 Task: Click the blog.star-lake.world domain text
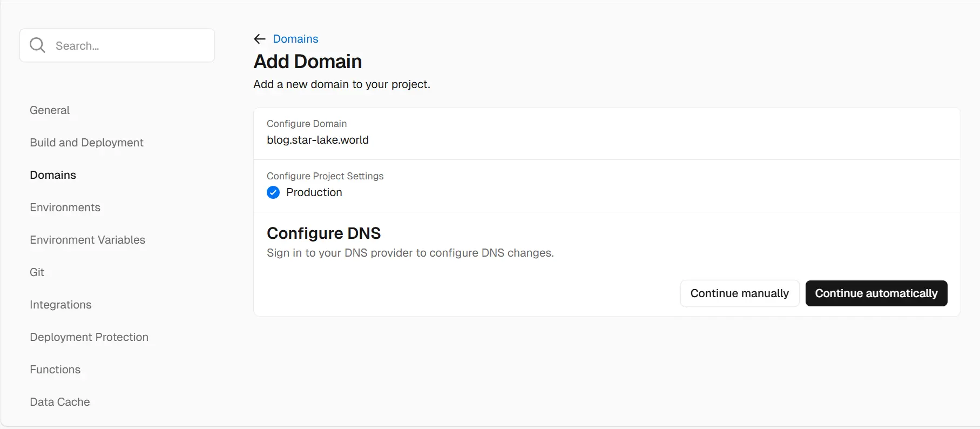click(317, 140)
